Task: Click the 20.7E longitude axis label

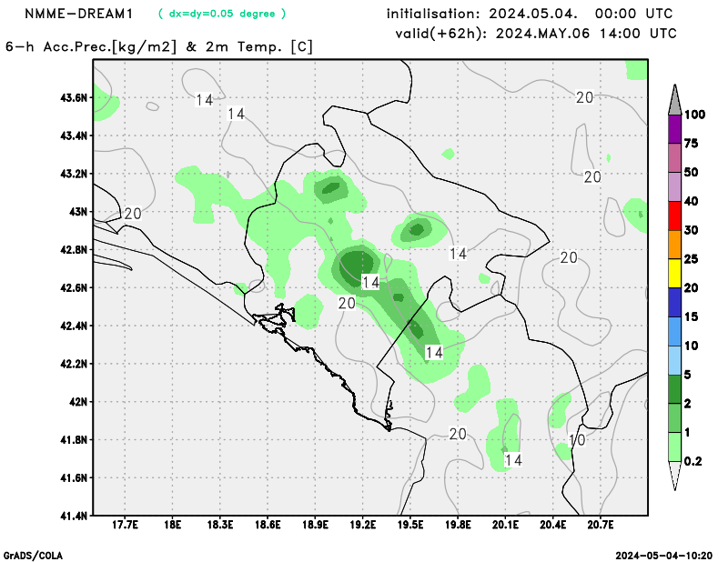Action: point(601,525)
